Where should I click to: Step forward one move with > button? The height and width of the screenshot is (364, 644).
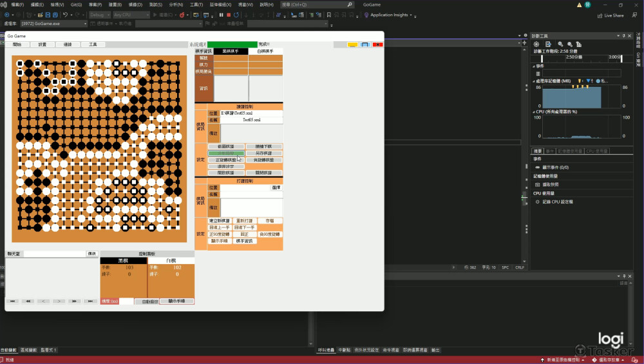click(x=59, y=301)
